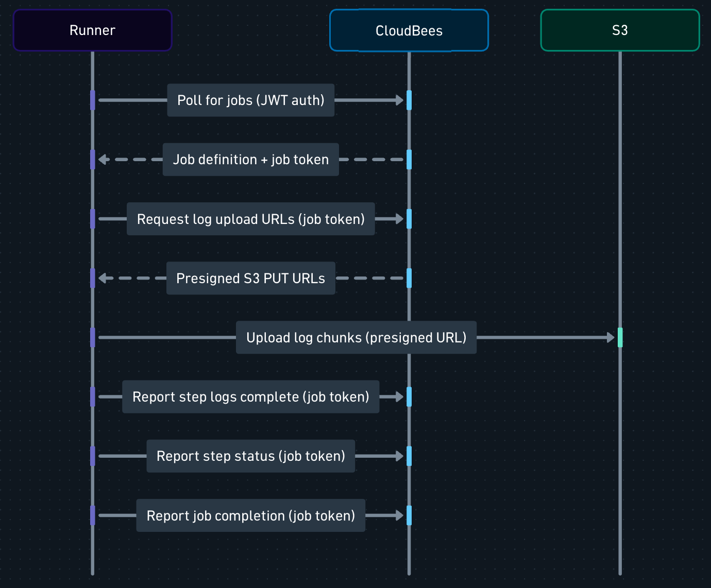The height and width of the screenshot is (588, 711).
Task: Click the Poll for jobs (JWT auth) label
Action: (x=251, y=100)
